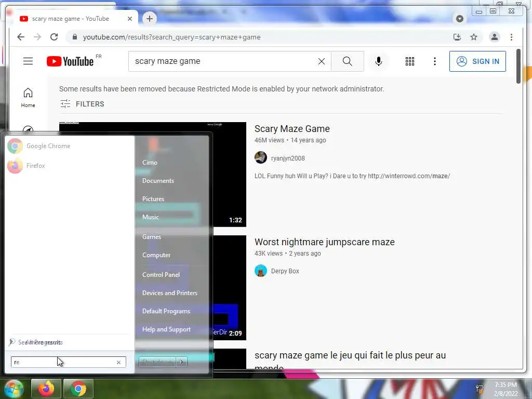This screenshot has height=399, width=532.
Task: Open Control Panel from the Start menu
Action: (x=161, y=275)
